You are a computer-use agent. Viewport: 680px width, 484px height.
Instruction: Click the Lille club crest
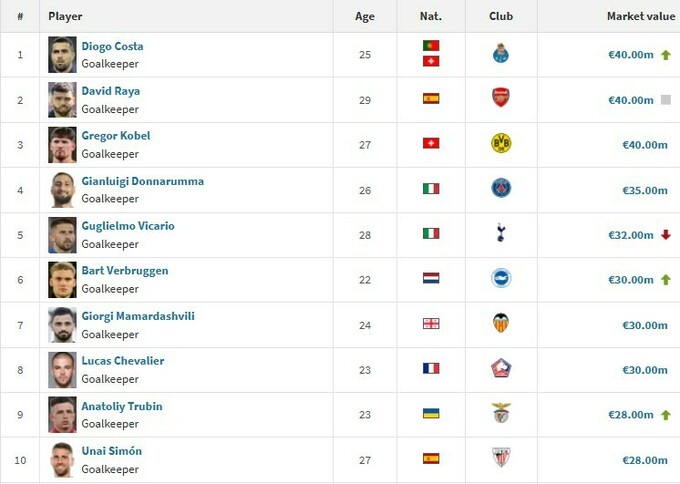(x=501, y=368)
